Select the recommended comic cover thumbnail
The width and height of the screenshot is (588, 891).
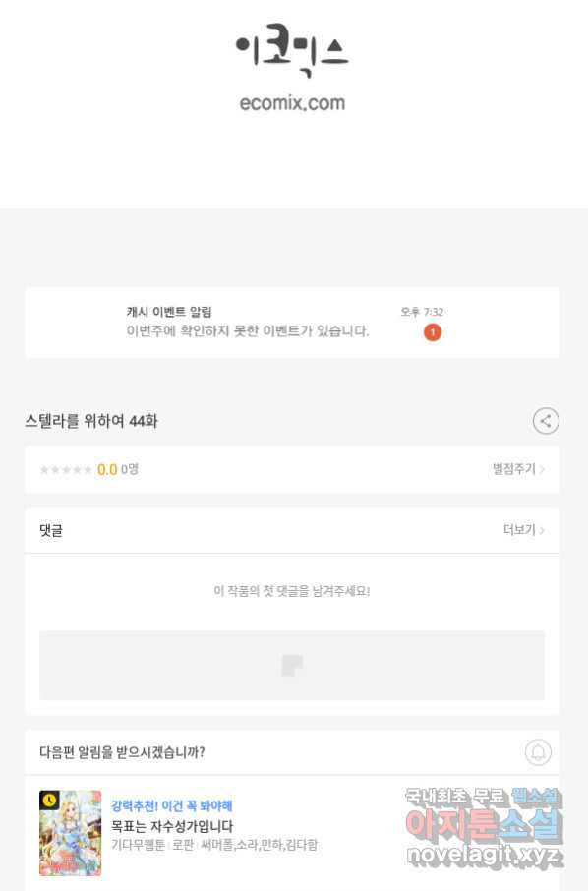pyautogui.click(x=71, y=832)
